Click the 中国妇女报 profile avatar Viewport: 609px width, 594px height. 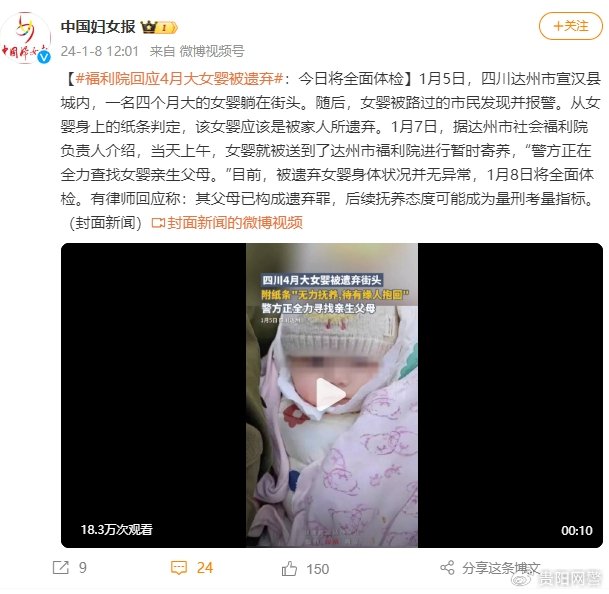(x=26, y=38)
